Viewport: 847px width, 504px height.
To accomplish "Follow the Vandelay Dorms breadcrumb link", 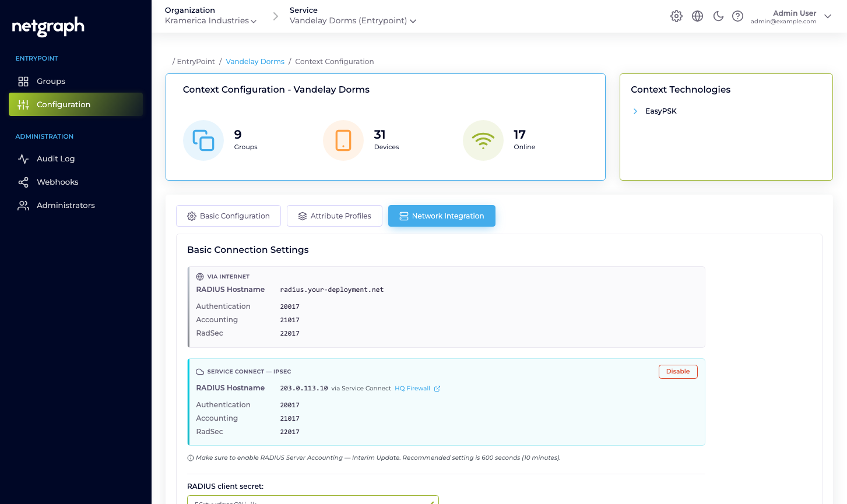I will coord(255,61).
